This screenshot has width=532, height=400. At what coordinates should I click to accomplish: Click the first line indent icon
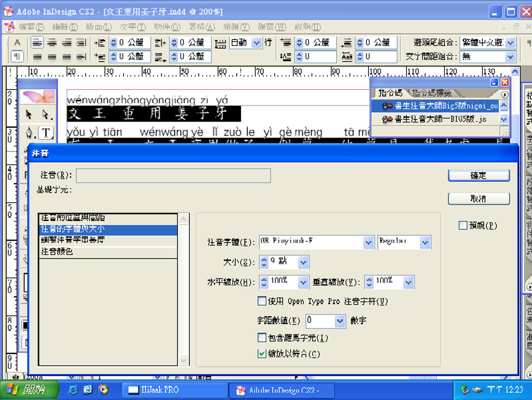[x=100, y=57]
